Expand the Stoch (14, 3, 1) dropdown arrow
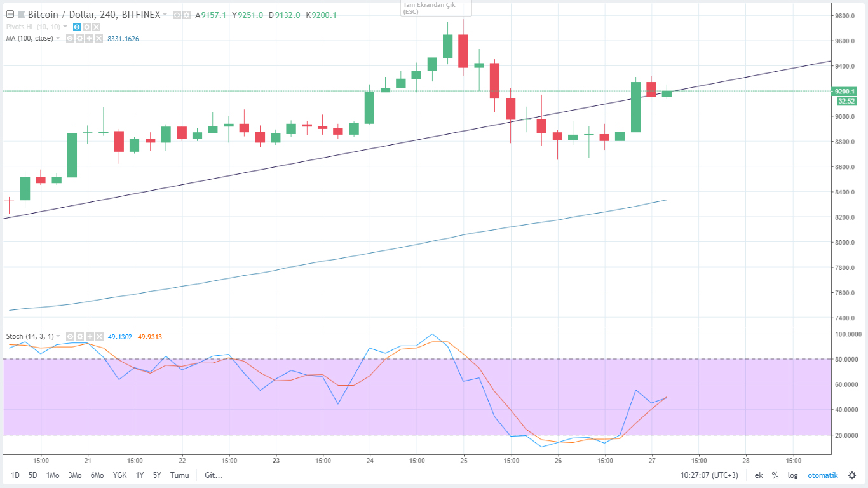Image resolution: width=868 pixels, height=488 pixels. [x=58, y=336]
